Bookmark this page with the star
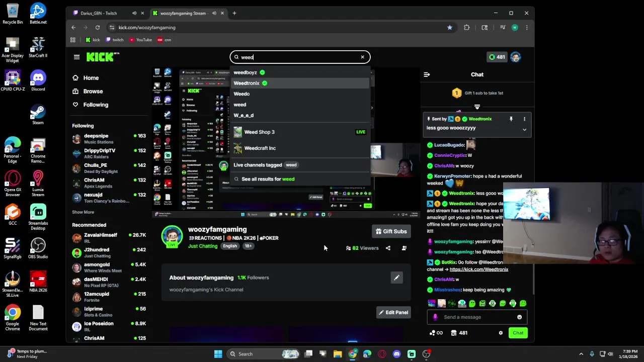This screenshot has width=644, height=362. pyautogui.click(x=450, y=28)
